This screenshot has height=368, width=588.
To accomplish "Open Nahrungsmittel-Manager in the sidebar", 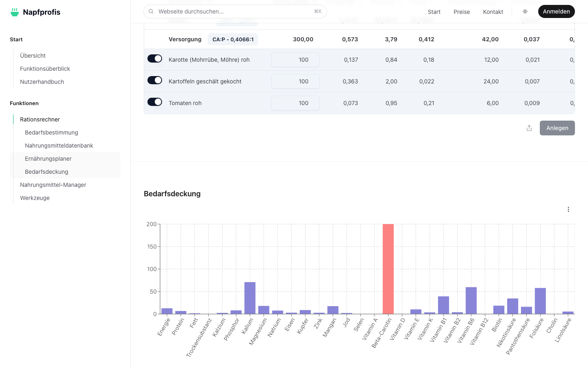I will click(53, 185).
